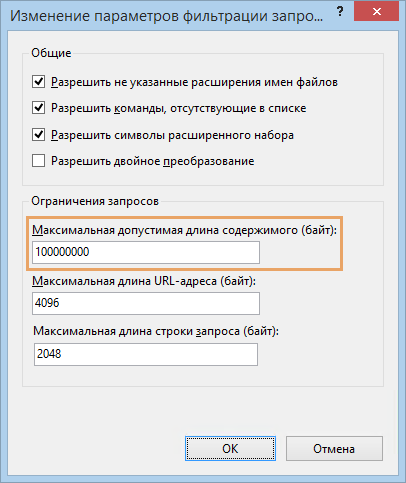Untick the checkbox for unlisted file name extensions
The image size is (406, 483).
tap(39, 82)
